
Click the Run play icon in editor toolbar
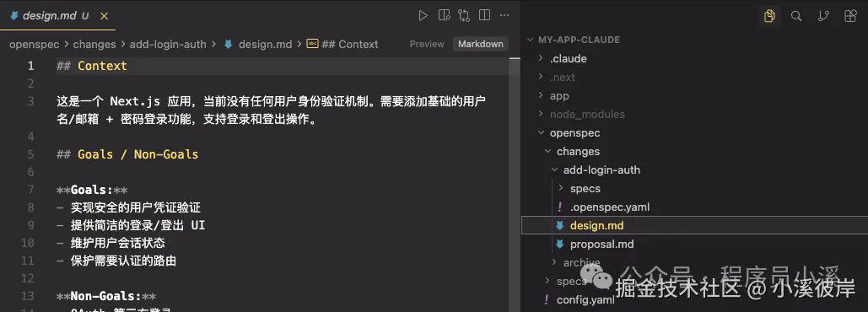point(423,15)
